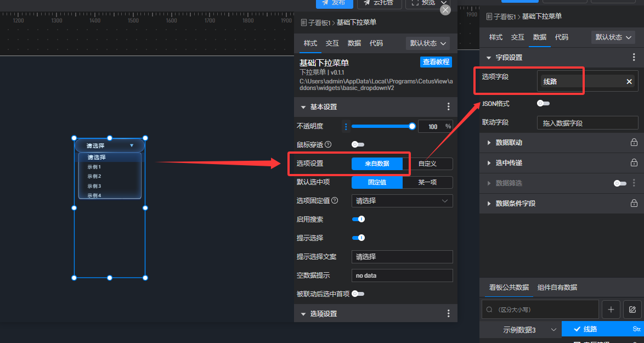Click the 不透明度 slider handle
The image size is (644, 343).
point(413,126)
